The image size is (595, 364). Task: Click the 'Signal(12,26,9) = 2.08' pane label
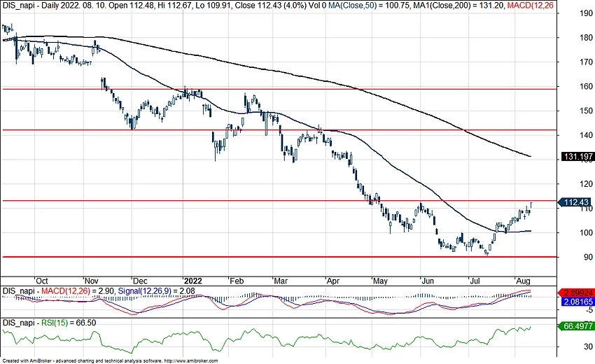click(x=157, y=291)
